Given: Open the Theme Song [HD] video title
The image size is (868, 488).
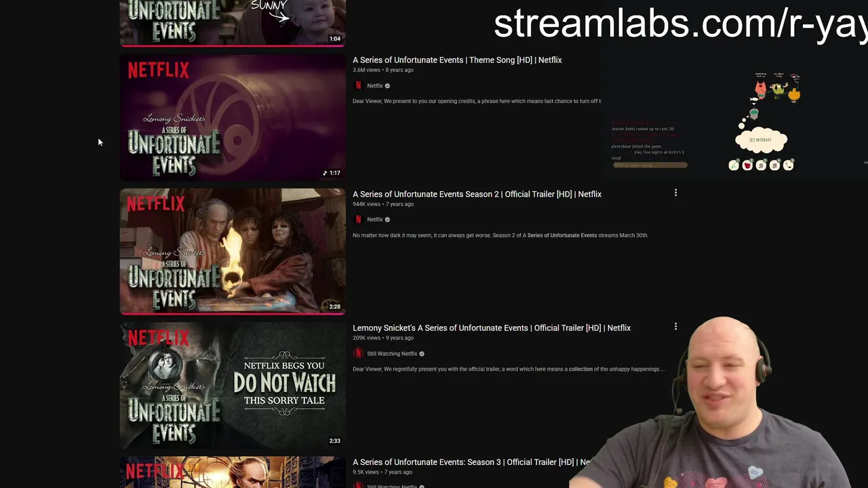Looking at the screenshot, I should [457, 60].
